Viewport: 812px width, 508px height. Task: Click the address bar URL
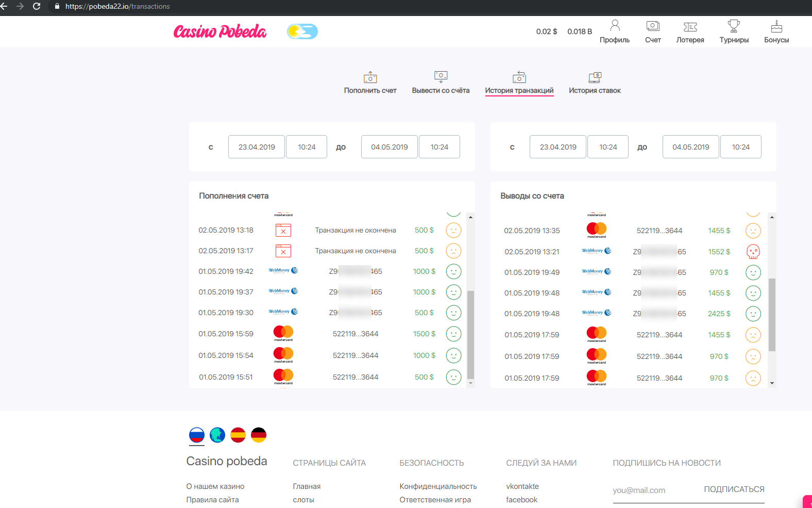tap(117, 6)
